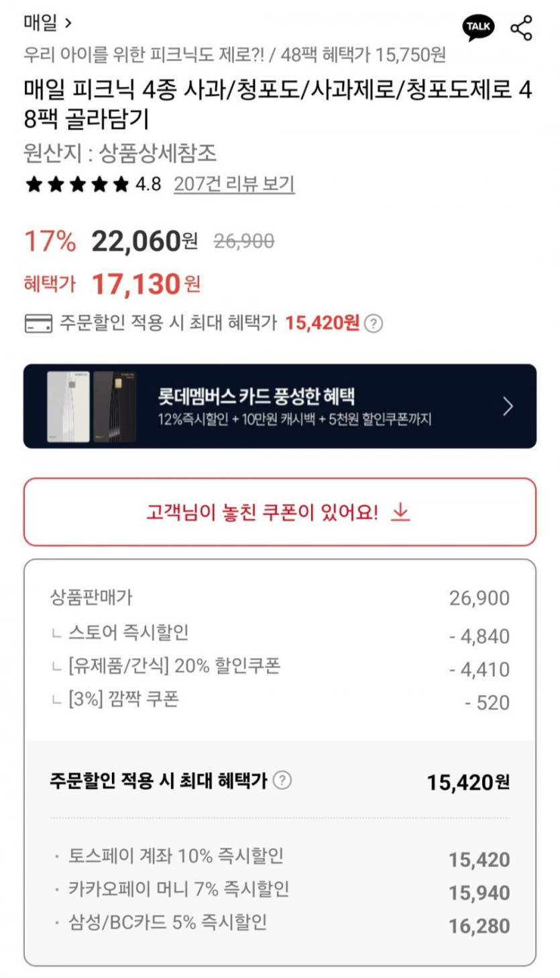Click the help icon beside red 15,420원
The image size is (560, 978).
coord(374,324)
